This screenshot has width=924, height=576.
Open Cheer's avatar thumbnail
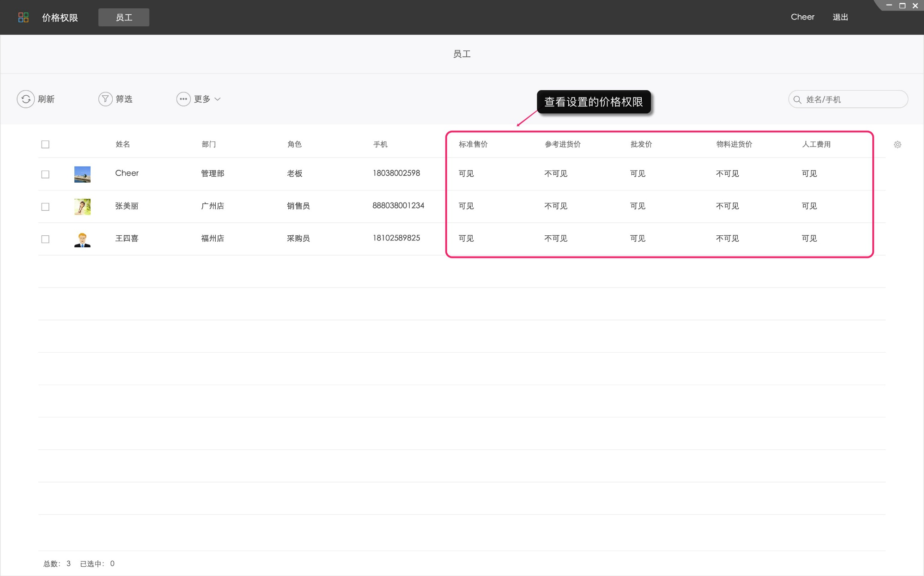pyautogui.click(x=82, y=174)
